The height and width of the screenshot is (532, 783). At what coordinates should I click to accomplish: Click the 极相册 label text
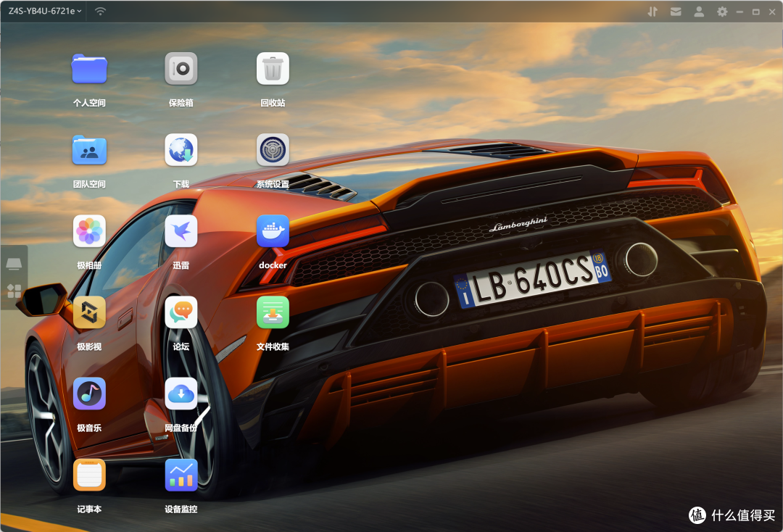[89, 265]
